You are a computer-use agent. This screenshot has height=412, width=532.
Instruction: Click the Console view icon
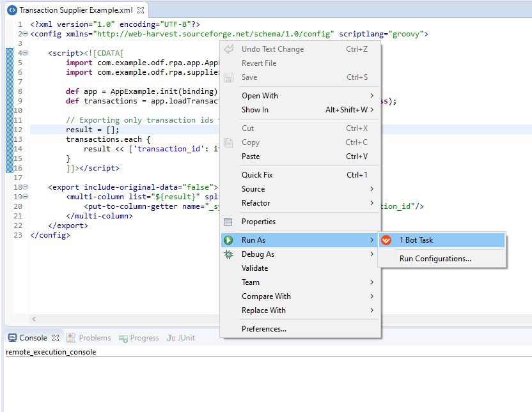pos(12,338)
